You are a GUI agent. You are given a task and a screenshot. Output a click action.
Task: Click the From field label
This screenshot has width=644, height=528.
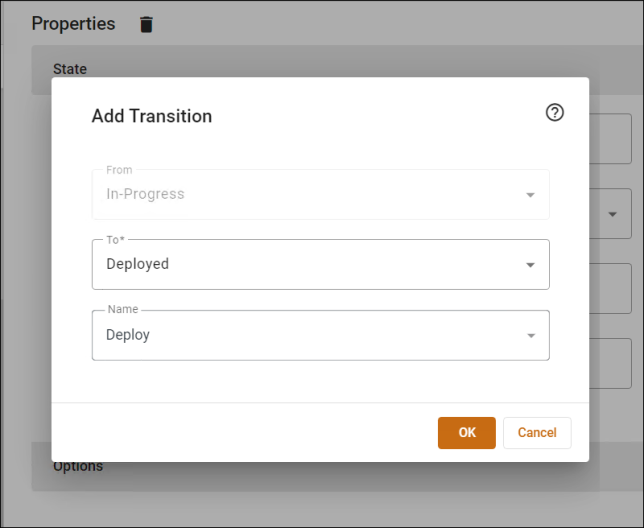pyautogui.click(x=119, y=170)
